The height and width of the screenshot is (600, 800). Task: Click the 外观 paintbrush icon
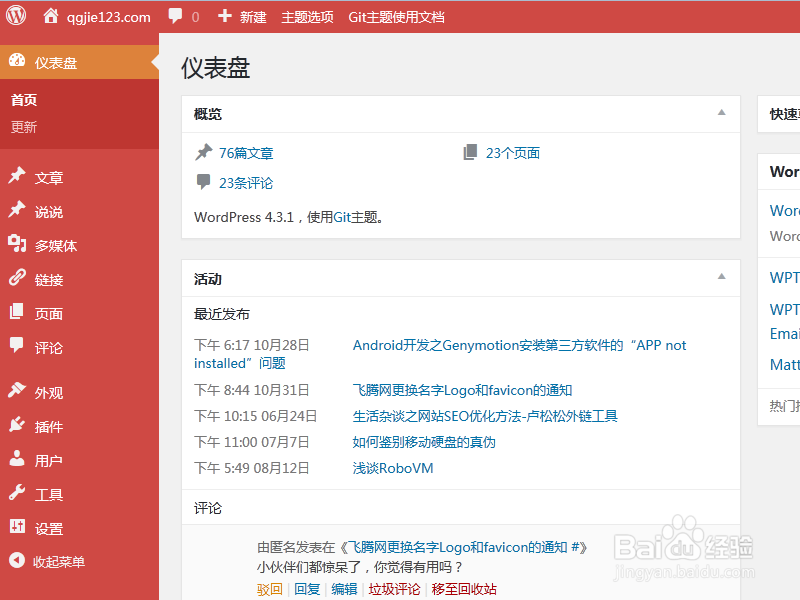point(17,390)
